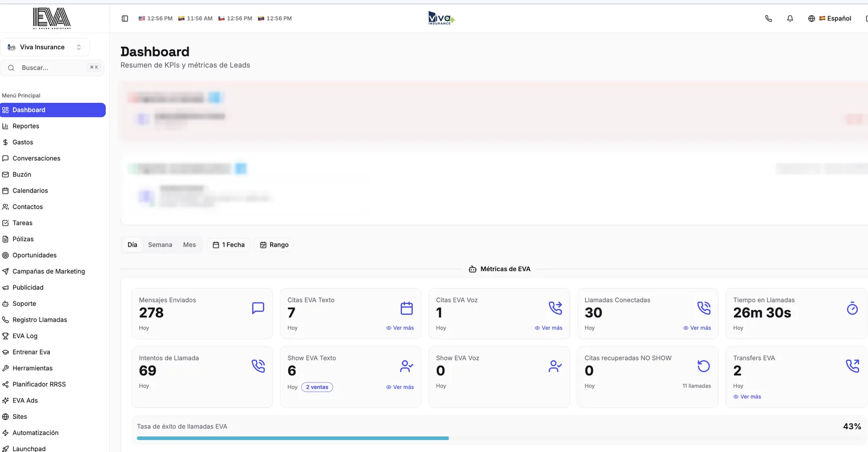Open Automatización from the sidebar
Viewport: 868px width, 452px height.
pos(53,432)
